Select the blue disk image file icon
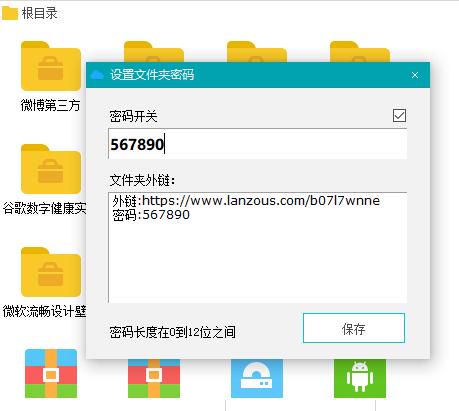The height and width of the screenshot is (411, 459). tap(257, 378)
